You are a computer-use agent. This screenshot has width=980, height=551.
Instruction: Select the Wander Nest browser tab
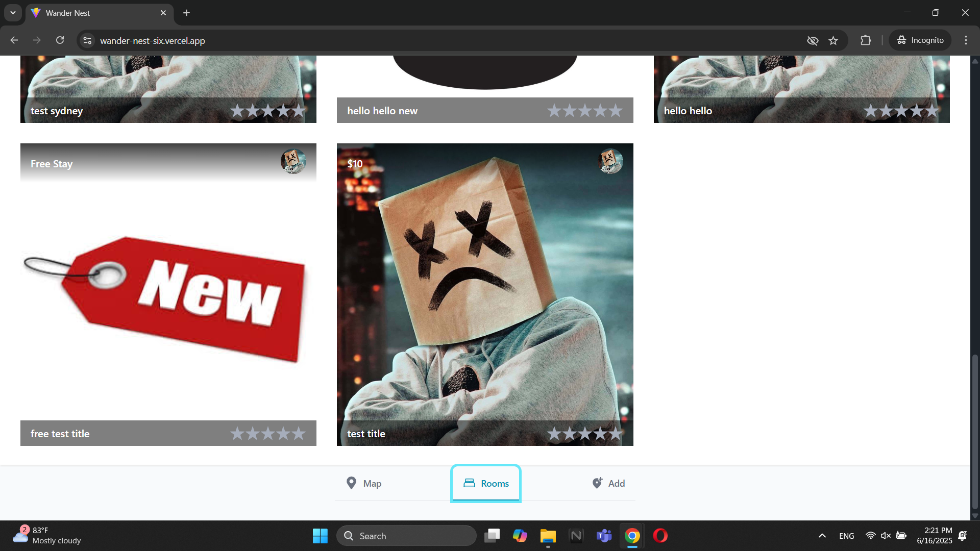pyautogui.click(x=100, y=13)
